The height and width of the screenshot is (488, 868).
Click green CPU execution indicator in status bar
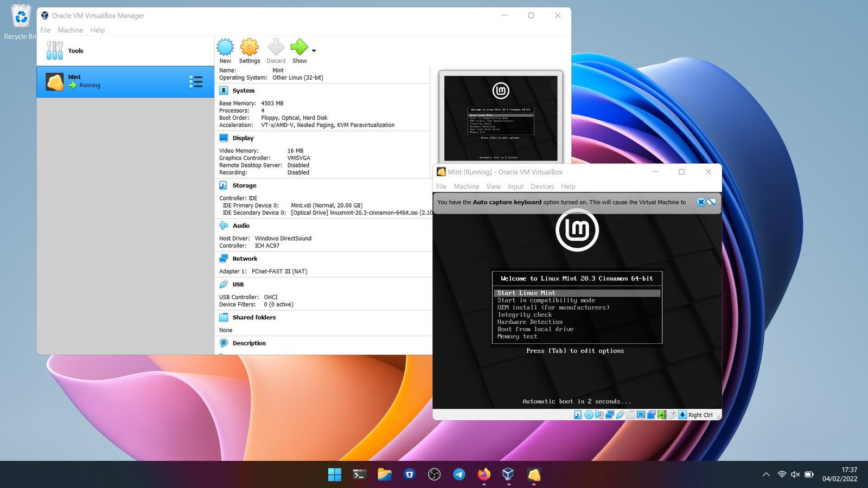pyautogui.click(x=662, y=415)
